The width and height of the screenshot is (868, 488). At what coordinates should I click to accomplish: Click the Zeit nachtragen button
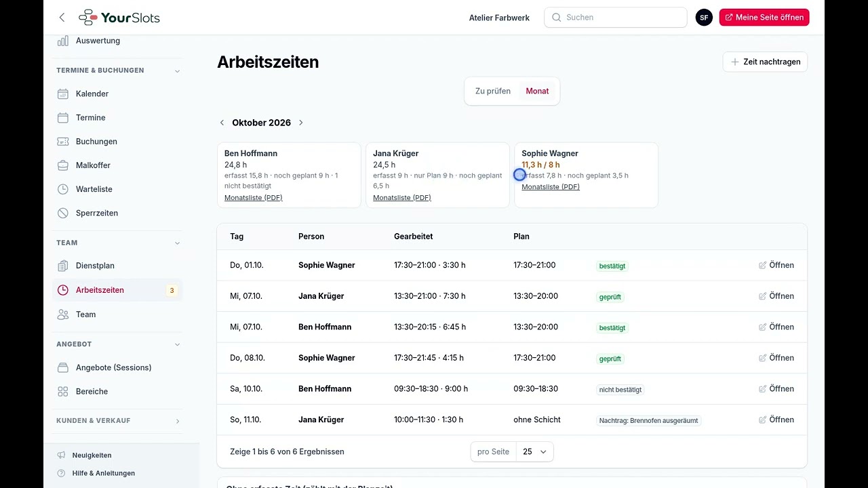(765, 62)
